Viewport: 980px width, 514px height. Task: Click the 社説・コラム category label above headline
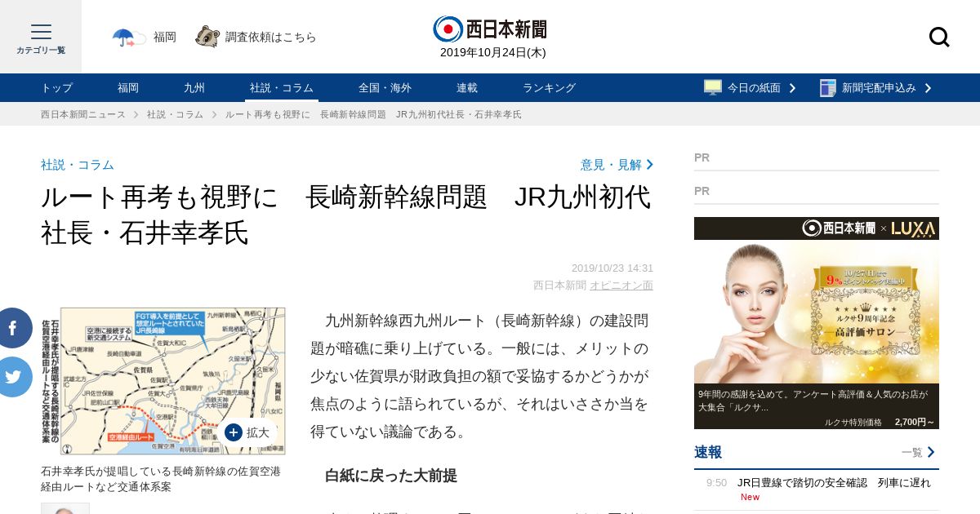click(x=78, y=164)
